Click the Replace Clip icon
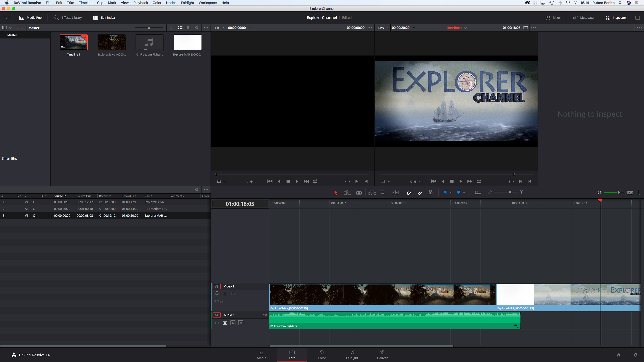 point(395,192)
